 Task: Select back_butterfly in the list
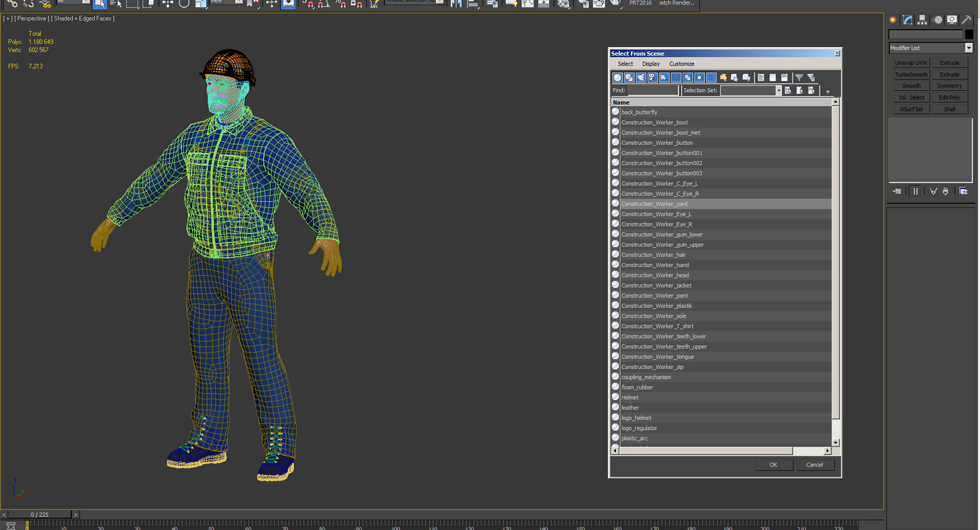pos(721,113)
